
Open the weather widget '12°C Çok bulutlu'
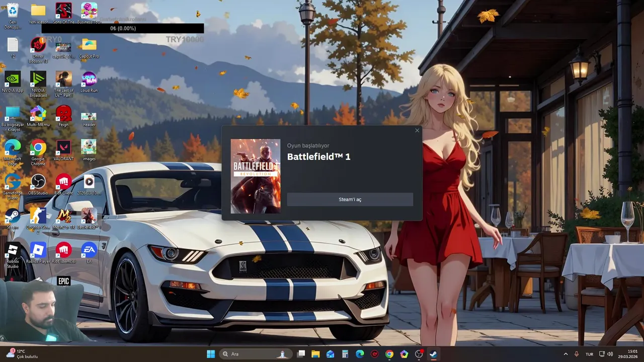pyautogui.click(x=22, y=354)
